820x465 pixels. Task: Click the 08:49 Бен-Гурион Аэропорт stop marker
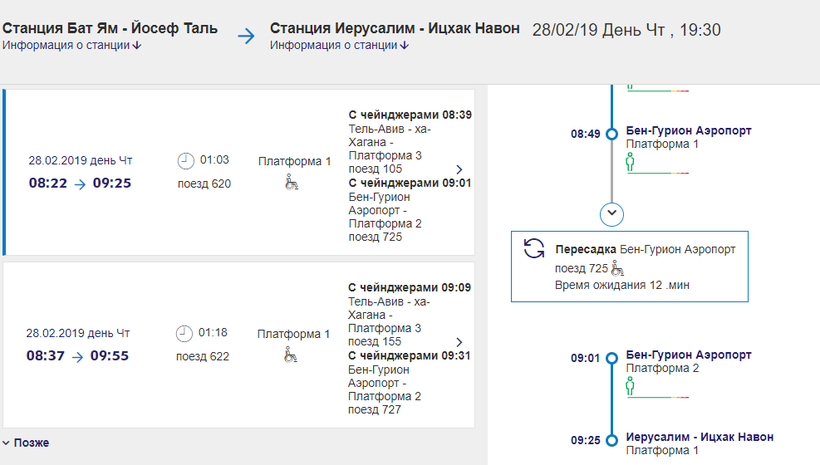click(x=612, y=133)
